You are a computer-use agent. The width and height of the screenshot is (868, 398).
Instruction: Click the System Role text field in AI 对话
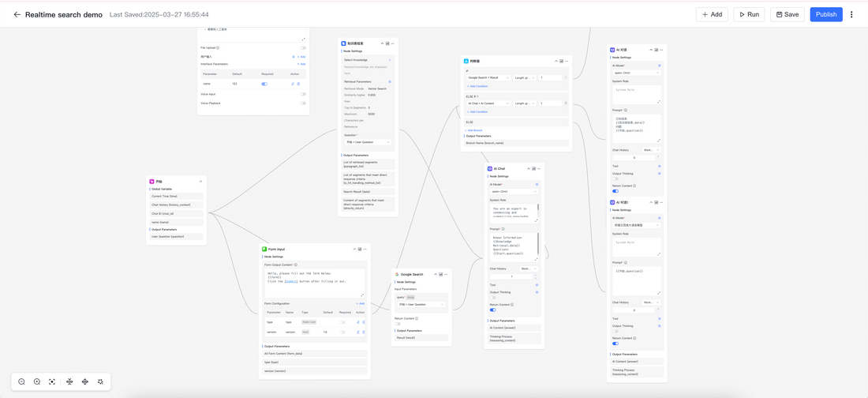click(x=636, y=95)
